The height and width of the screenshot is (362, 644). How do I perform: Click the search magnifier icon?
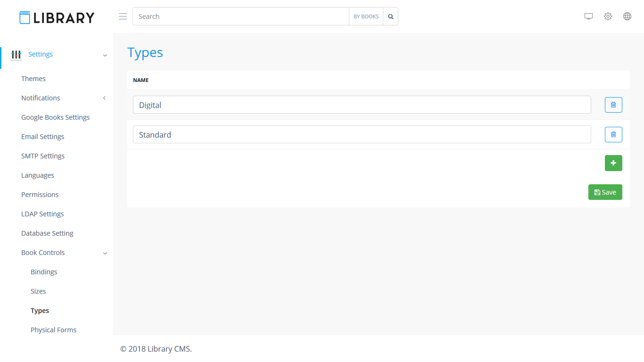click(x=390, y=16)
